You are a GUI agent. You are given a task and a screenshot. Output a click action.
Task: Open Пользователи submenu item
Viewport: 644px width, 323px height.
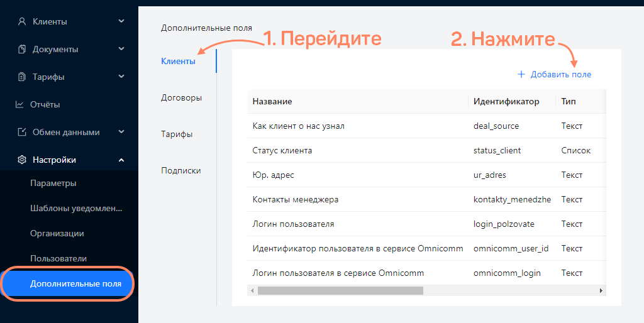(x=58, y=258)
